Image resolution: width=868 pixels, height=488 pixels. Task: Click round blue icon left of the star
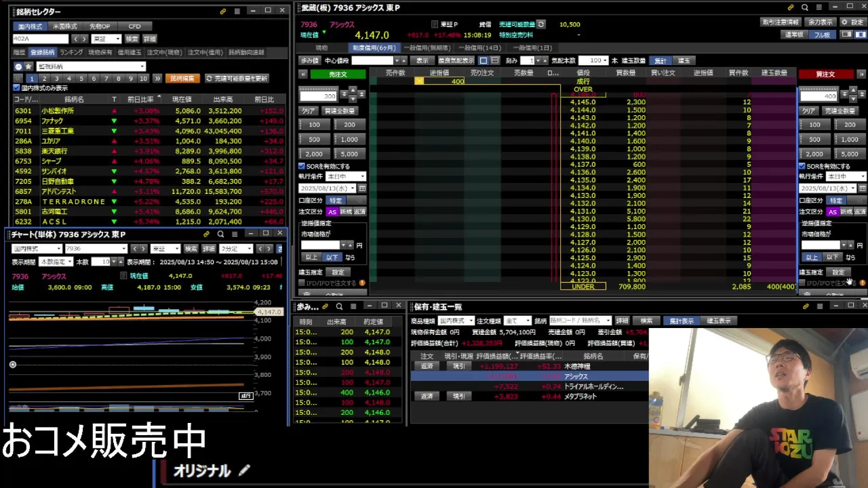(x=18, y=66)
